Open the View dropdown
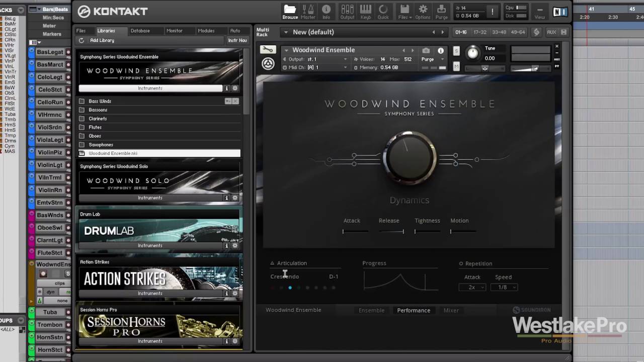 tap(539, 12)
